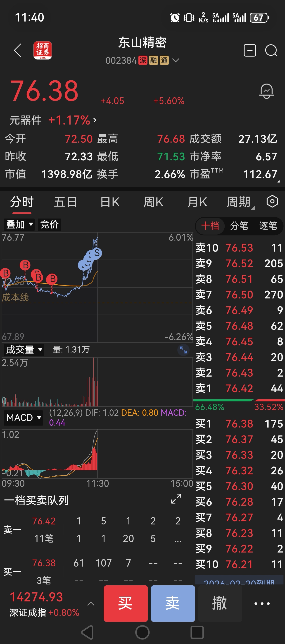Tap the blue 卖 sell button
Screen dimensions: 285x644
coord(173,603)
